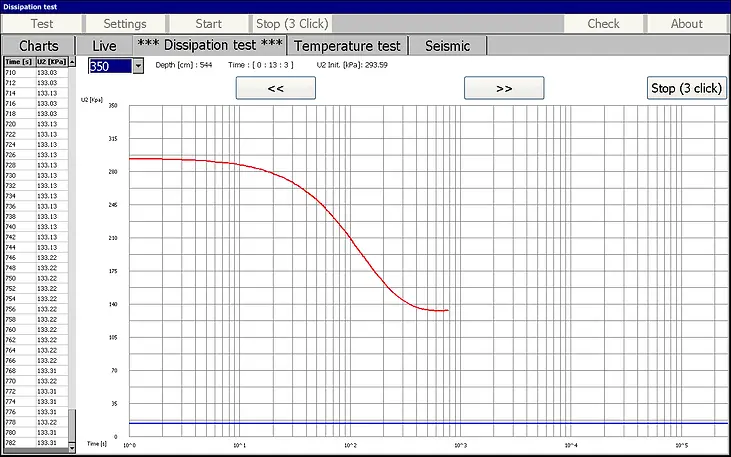Click the >> forward button
Screen dimensions: 731x457
click(504, 88)
